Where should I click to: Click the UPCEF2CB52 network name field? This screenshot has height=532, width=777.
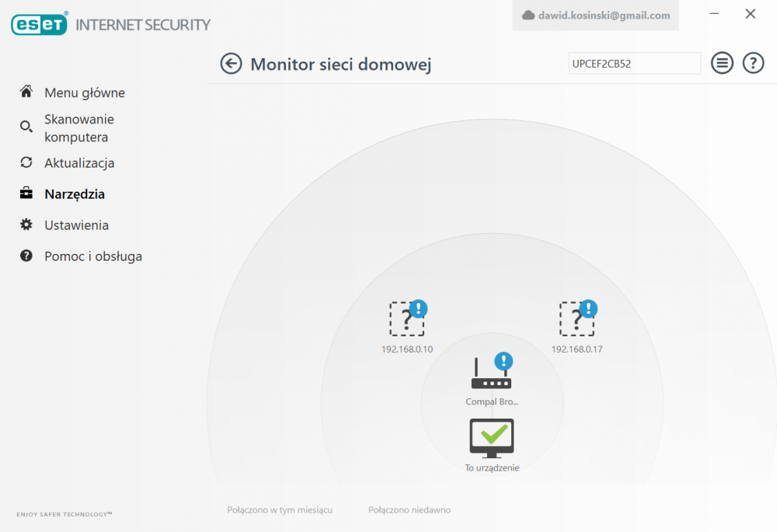(634, 64)
